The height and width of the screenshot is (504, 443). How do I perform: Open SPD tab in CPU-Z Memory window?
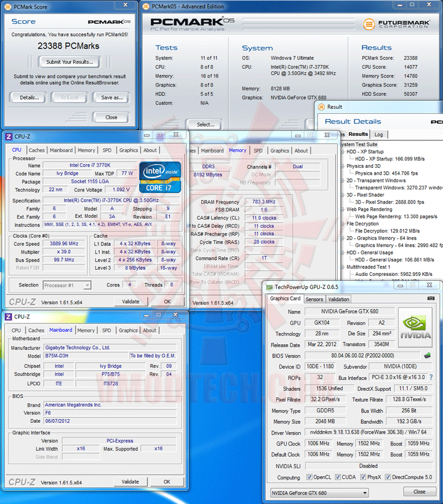coord(258,151)
